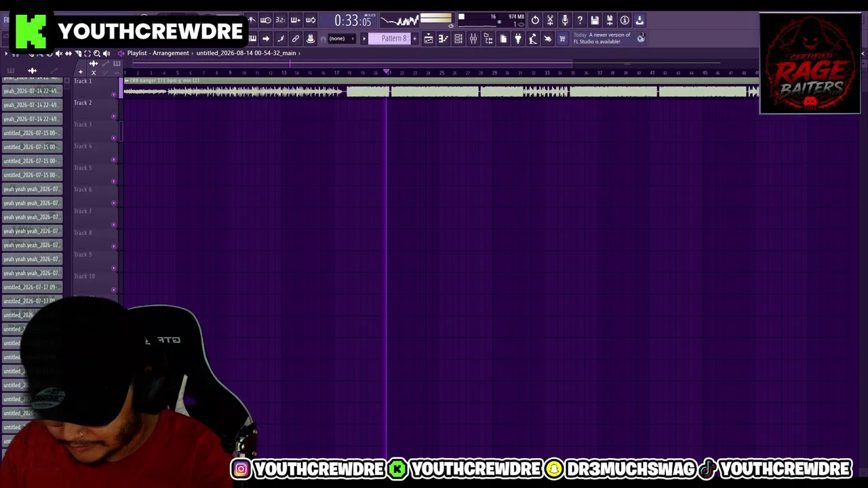Select the CRB banger 171 bpm g min clip title

[165, 81]
